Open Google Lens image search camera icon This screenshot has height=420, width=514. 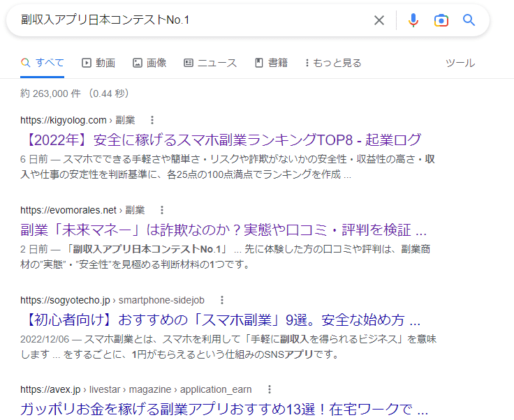click(441, 20)
